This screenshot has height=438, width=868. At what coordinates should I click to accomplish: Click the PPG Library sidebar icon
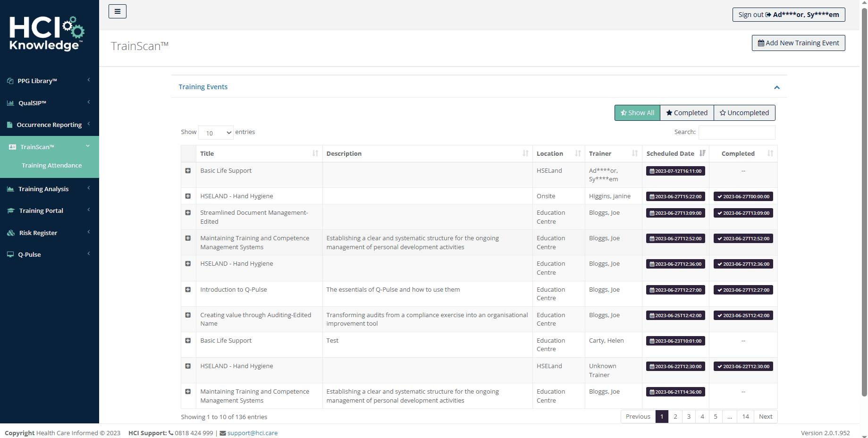point(9,80)
